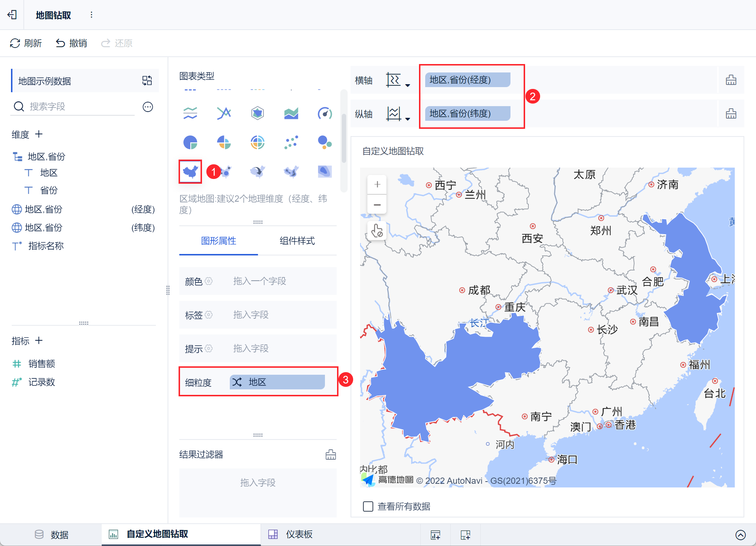Click the map zoom out button

(377, 205)
